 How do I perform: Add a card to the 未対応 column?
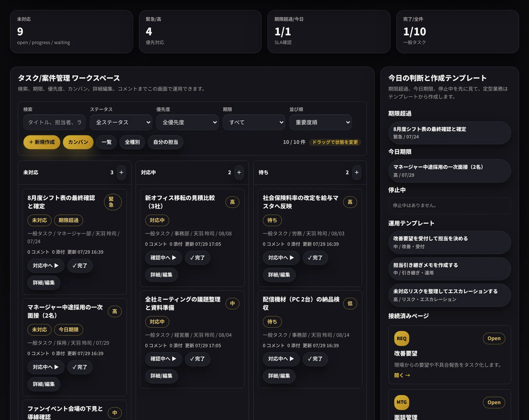tap(121, 173)
